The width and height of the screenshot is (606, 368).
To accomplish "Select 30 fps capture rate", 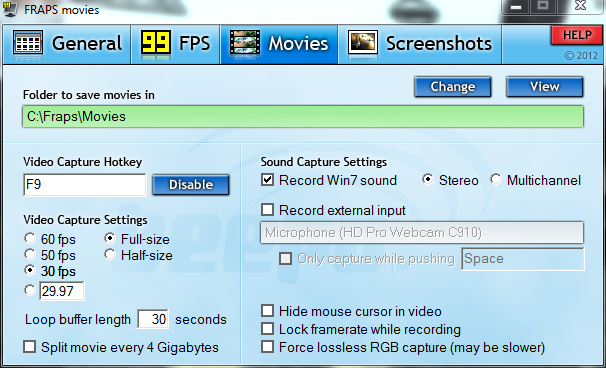I will click(30, 270).
